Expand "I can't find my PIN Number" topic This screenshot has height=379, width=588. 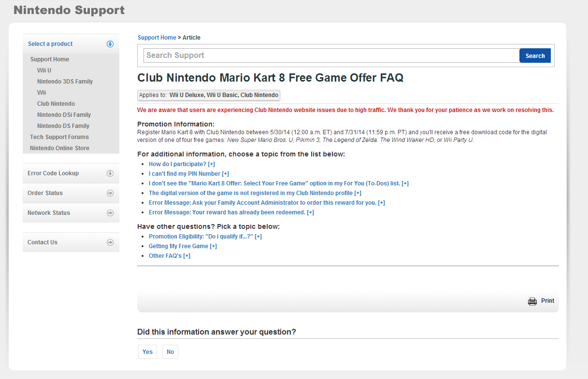click(x=189, y=174)
